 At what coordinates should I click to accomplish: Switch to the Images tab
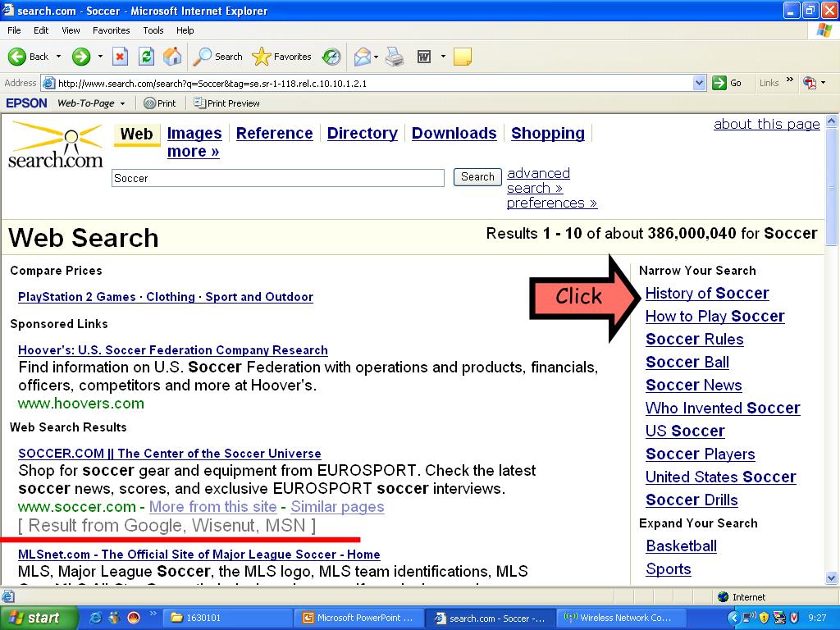[194, 133]
